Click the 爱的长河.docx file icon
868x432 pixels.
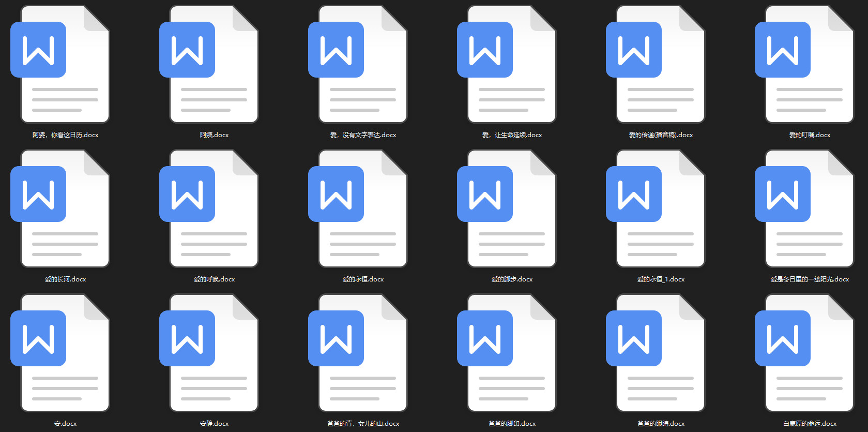(x=60, y=208)
